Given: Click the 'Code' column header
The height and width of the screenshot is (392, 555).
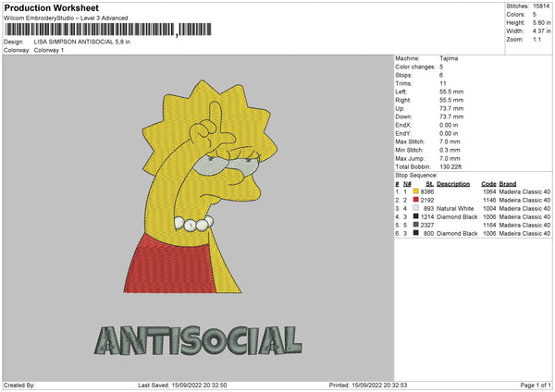Looking at the screenshot, I should (488, 184).
